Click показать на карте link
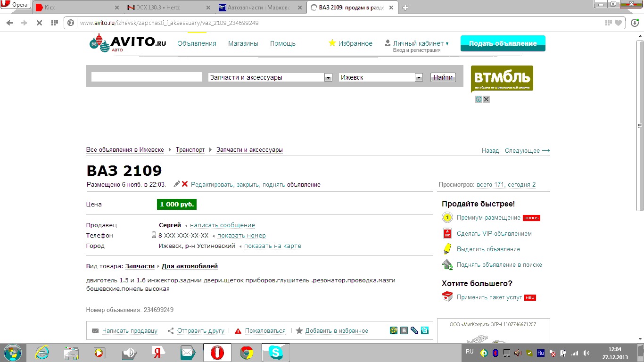 272,246
